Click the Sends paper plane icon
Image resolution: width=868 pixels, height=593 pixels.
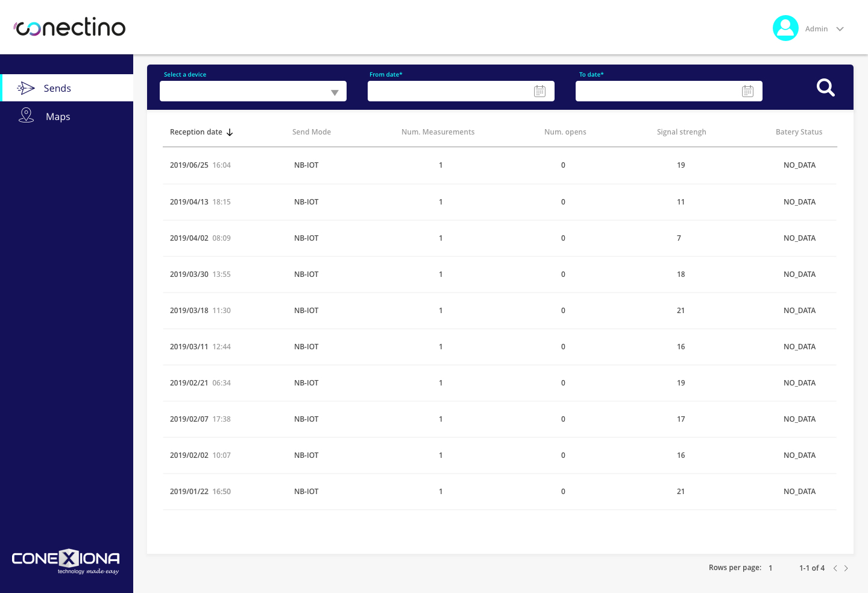(26, 89)
